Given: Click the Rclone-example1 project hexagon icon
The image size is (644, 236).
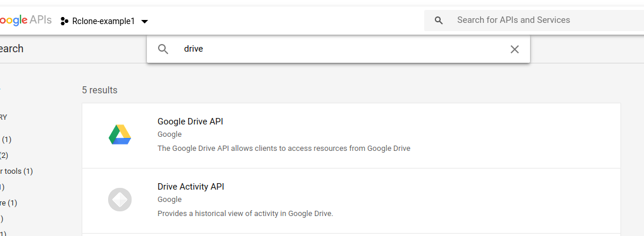Looking at the screenshot, I should click(x=65, y=21).
